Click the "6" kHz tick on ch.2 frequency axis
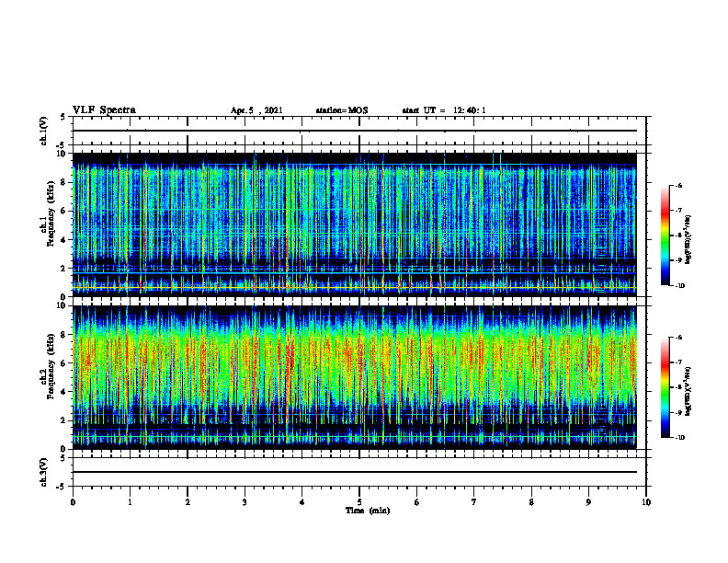The width and height of the screenshot is (728, 563). (64, 363)
